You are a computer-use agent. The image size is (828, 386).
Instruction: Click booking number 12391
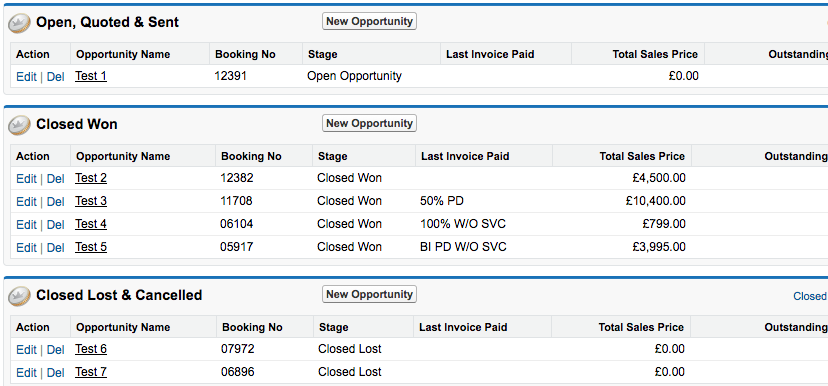click(230, 76)
